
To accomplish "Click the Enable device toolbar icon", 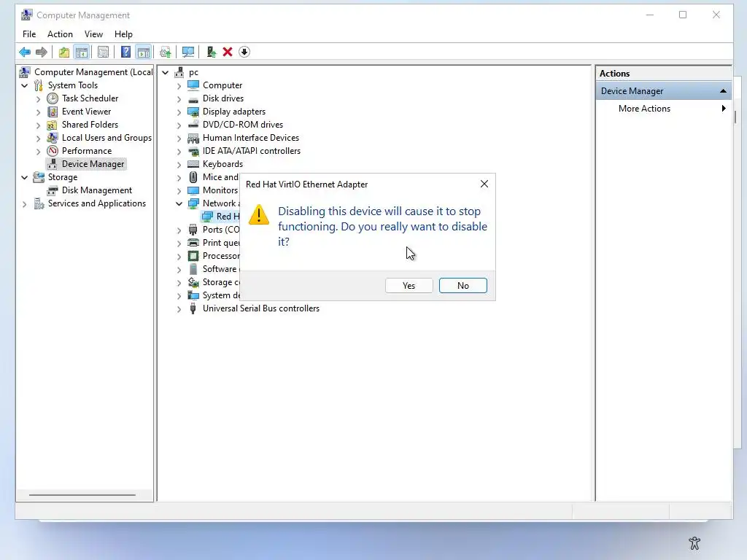I will pyautogui.click(x=211, y=52).
